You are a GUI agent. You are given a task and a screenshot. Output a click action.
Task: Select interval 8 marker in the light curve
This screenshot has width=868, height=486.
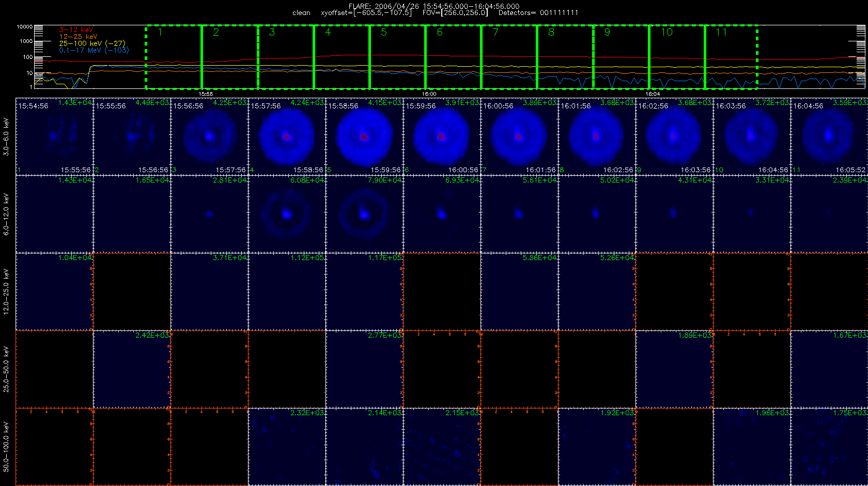(x=551, y=33)
